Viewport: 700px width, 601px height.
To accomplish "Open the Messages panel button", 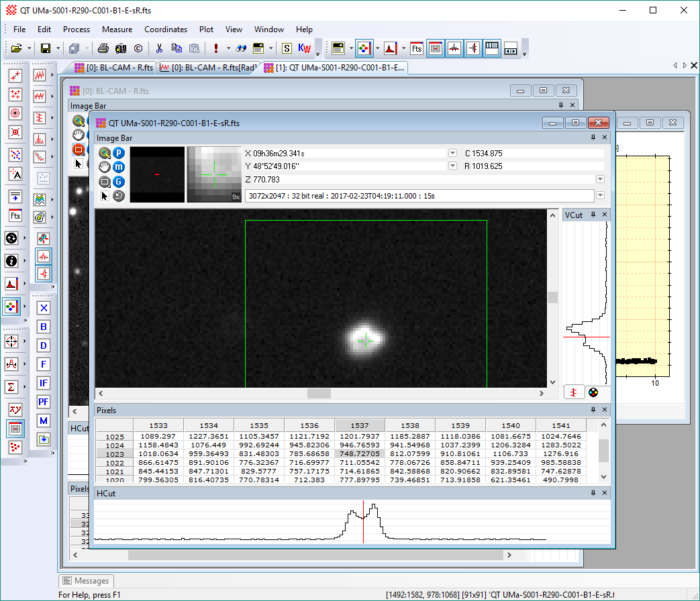I will click(x=85, y=581).
